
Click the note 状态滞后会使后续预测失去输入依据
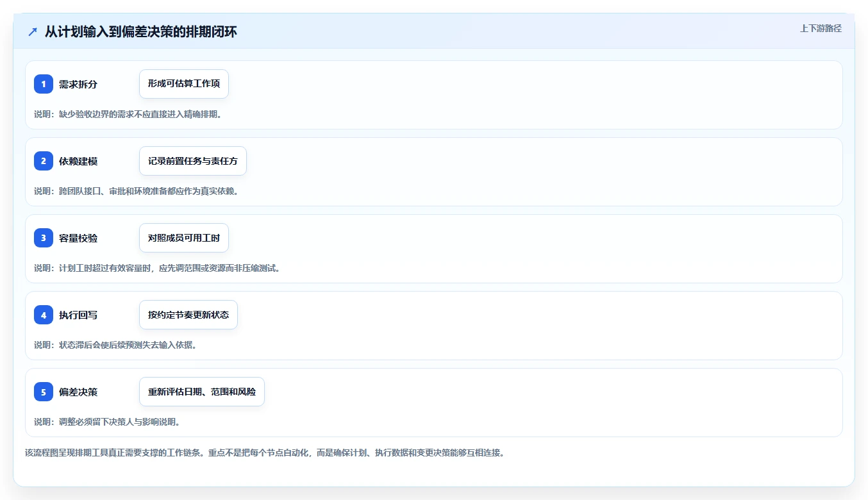pyautogui.click(x=115, y=345)
